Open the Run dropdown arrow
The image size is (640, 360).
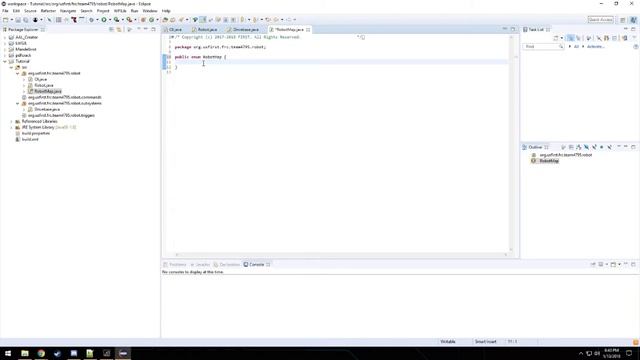[110, 20]
